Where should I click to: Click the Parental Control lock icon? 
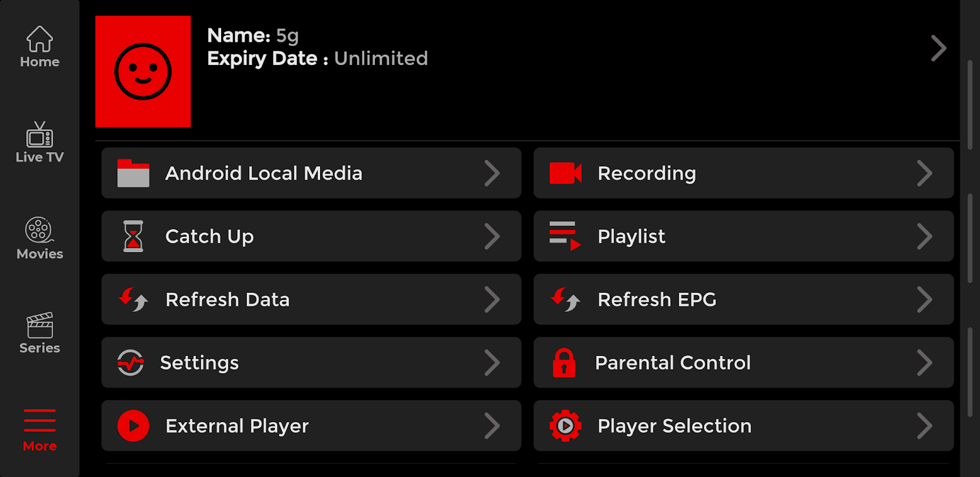pyautogui.click(x=564, y=363)
